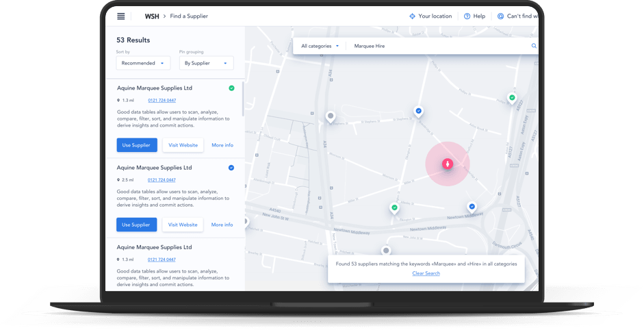Viewport: 644px width, 330px height.
Task: Click the pink user location marker
Action: tap(447, 164)
